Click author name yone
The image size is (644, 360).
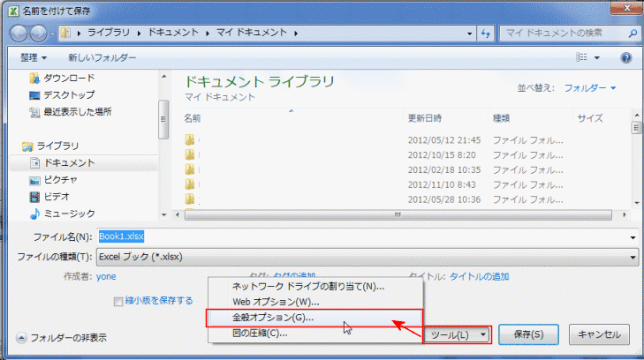106,277
